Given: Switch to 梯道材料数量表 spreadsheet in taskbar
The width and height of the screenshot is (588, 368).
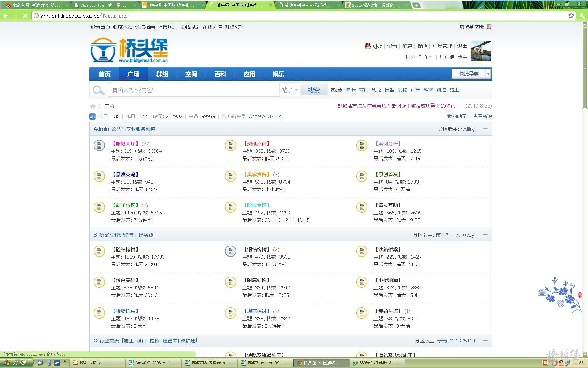Looking at the screenshot, I should (x=209, y=363).
